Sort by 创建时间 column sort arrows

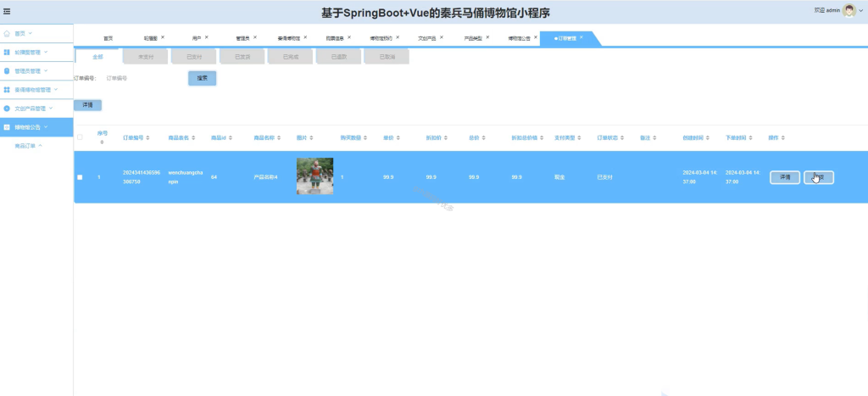click(708, 137)
